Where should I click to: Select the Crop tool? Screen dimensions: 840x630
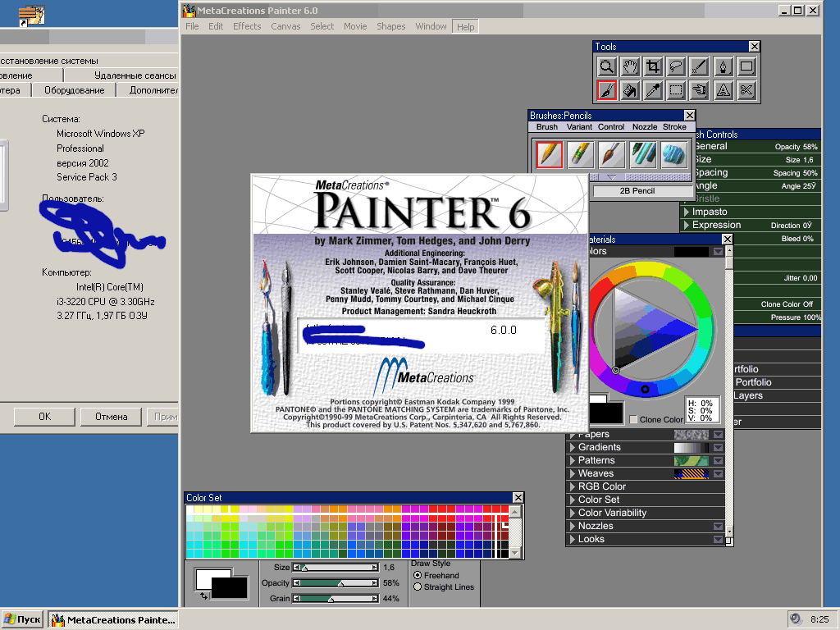pyautogui.click(x=653, y=67)
